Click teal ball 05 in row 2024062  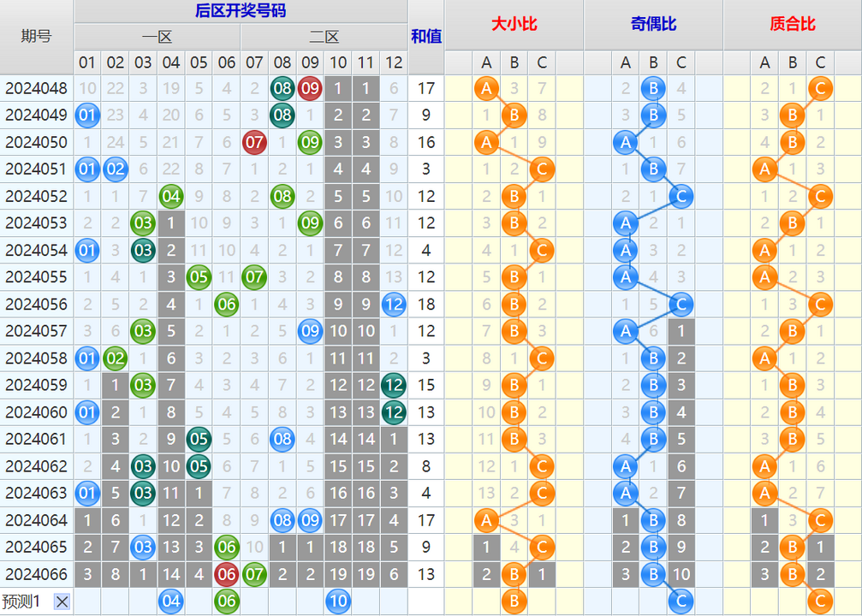[199, 466]
